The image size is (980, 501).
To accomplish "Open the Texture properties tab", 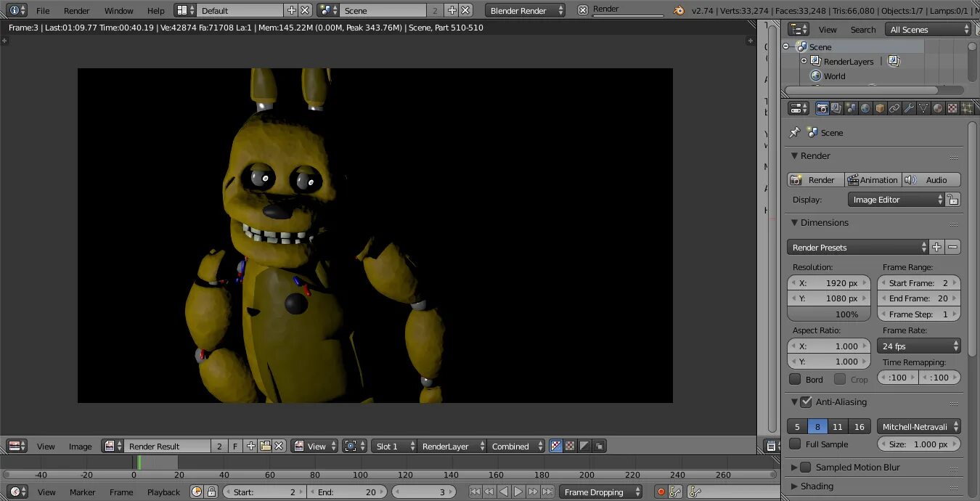I will click(x=952, y=107).
